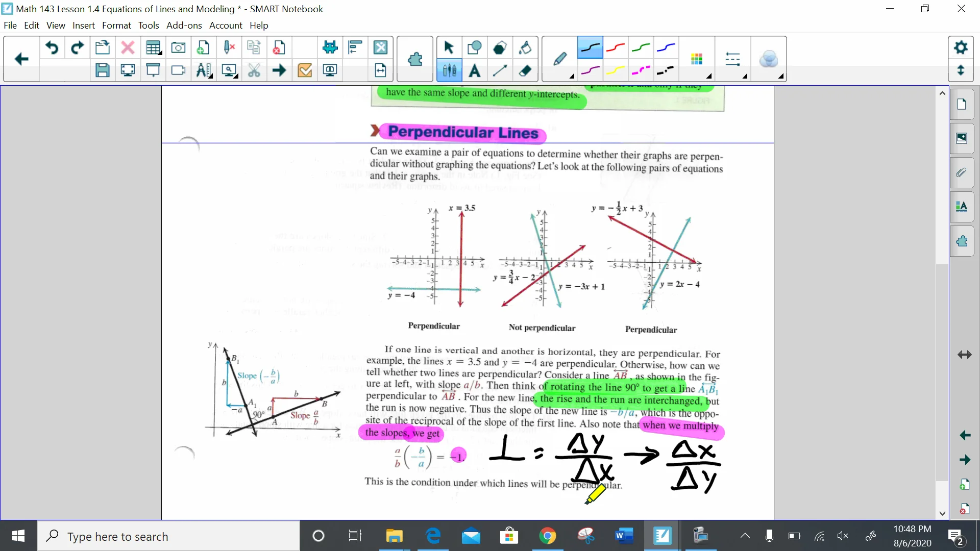Click the delete page icon in toolbar
Image resolution: width=980 pixels, height=551 pixels.
tap(279, 47)
